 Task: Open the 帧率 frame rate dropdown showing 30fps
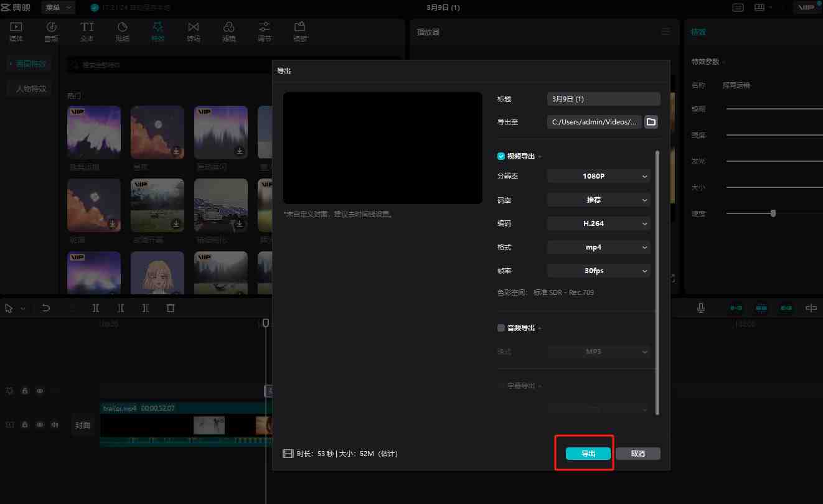[x=598, y=271]
